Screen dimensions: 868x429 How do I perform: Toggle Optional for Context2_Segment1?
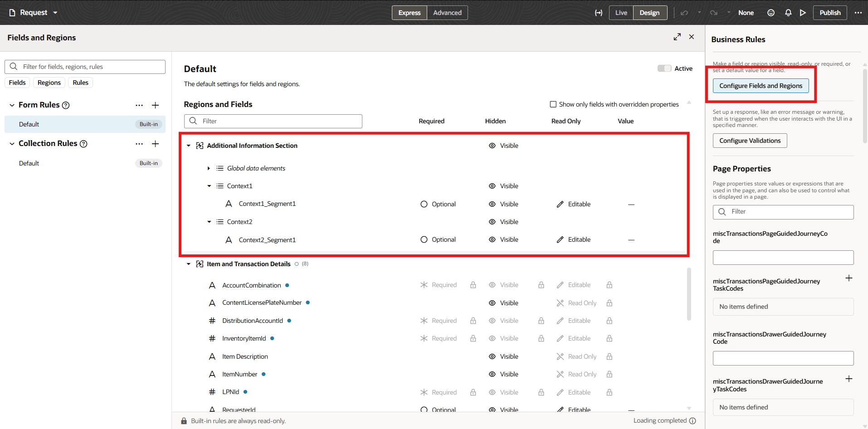(424, 239)
